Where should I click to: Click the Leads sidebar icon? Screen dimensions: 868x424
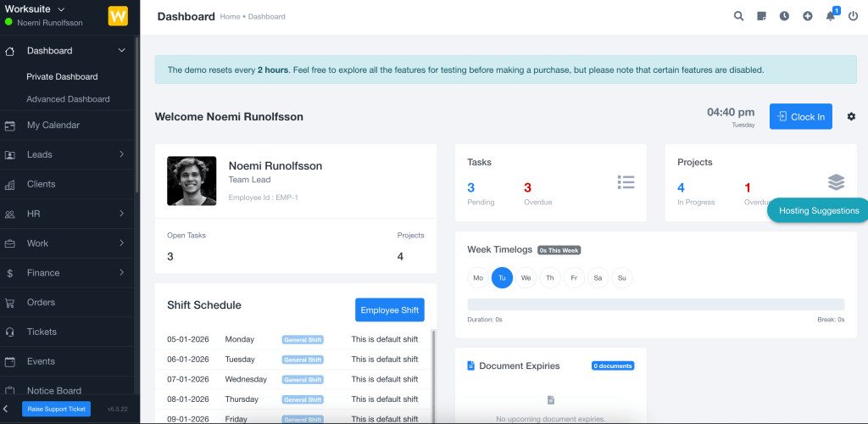[x=10, y=155]
